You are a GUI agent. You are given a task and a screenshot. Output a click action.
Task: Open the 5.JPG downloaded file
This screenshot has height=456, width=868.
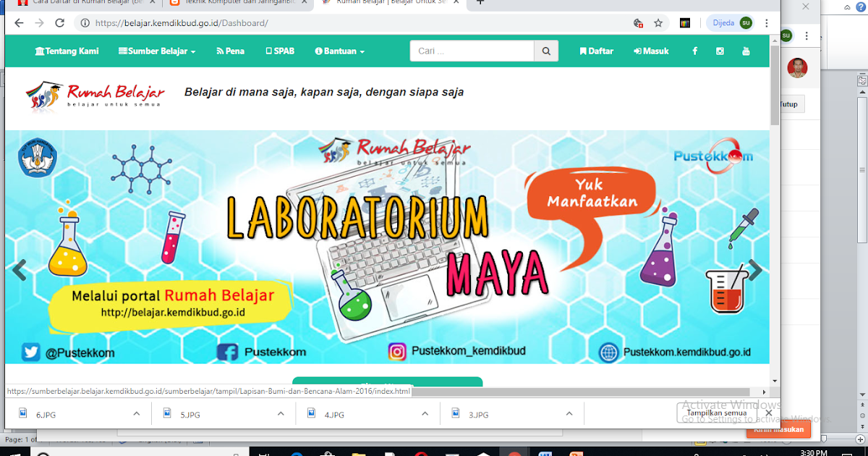pyautogui.click(x=190, y=415)
